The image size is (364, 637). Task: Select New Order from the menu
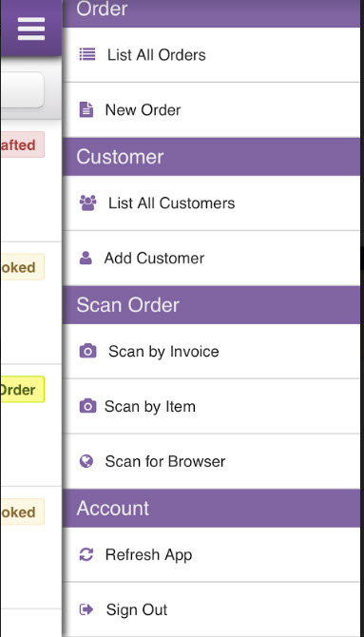(211, 109)
